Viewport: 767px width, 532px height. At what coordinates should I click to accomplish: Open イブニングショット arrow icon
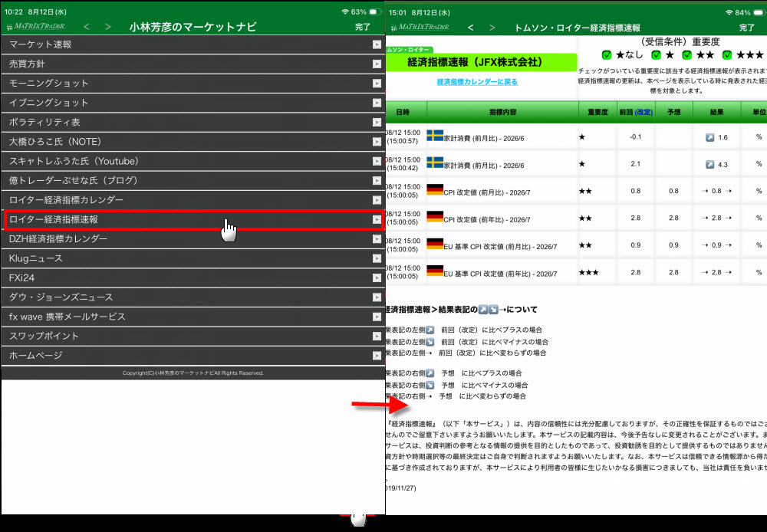pyautogui.click(x=377, y=103)
